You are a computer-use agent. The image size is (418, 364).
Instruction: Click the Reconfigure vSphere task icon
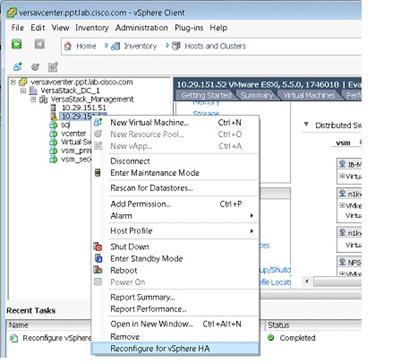[x=14, y=338]
